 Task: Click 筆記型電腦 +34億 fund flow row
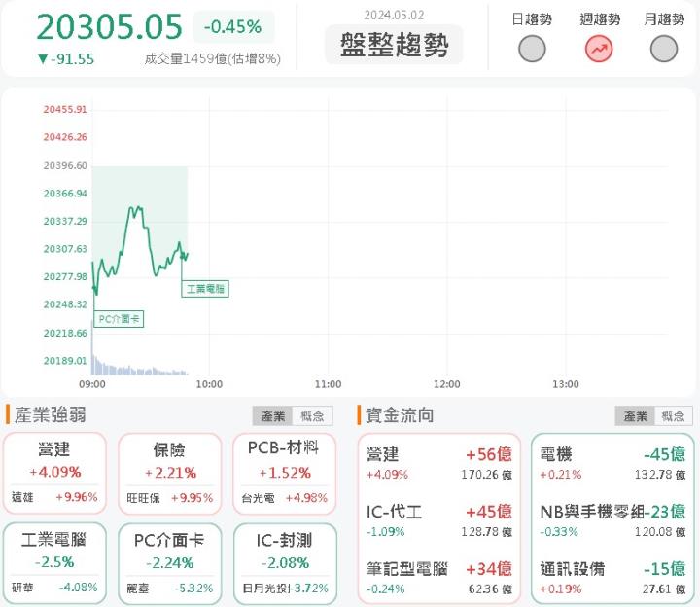click(439, 576)
